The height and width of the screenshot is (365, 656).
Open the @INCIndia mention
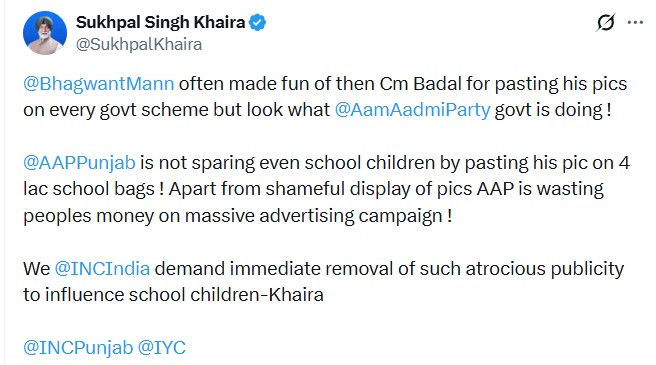tap(102, 268)
